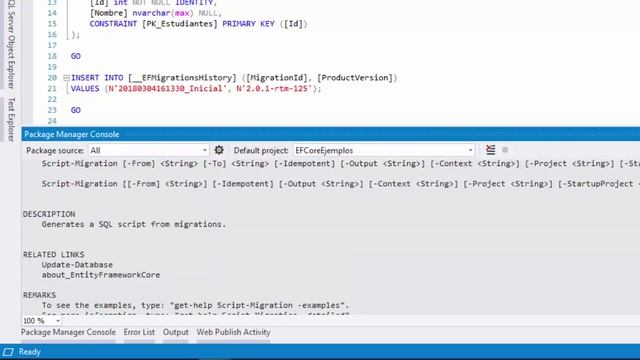Switch to the Output tab
This screenshot has width=640, height=360.
coord(176,332)
